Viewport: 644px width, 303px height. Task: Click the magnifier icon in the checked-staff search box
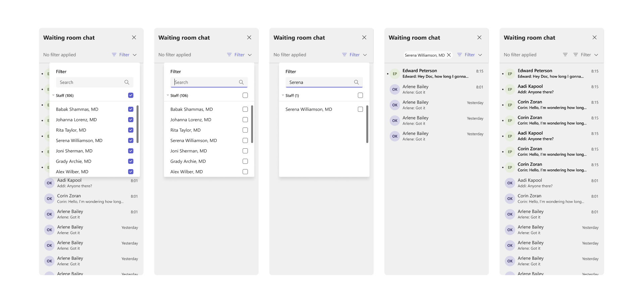pyautogui.click(x=127, y=82)
